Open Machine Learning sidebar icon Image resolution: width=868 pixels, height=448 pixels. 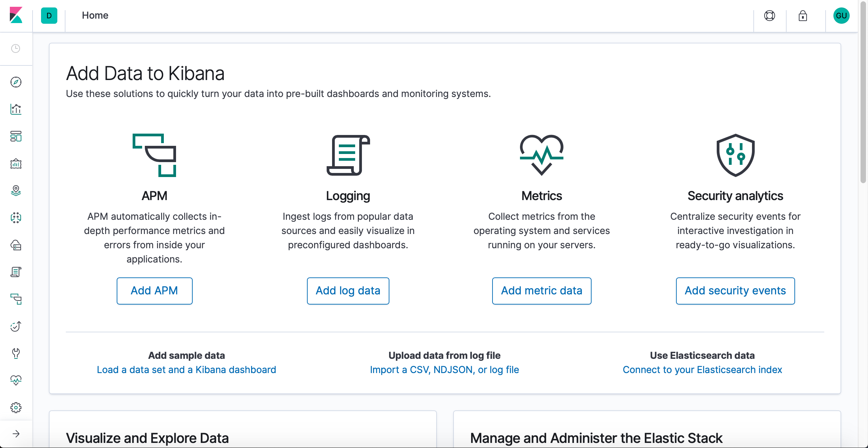click(16, 218)
